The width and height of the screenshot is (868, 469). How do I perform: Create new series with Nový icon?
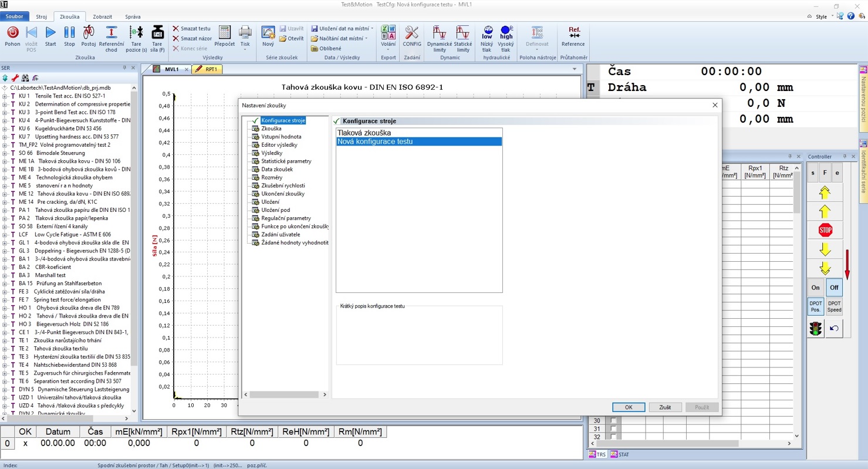268,33
